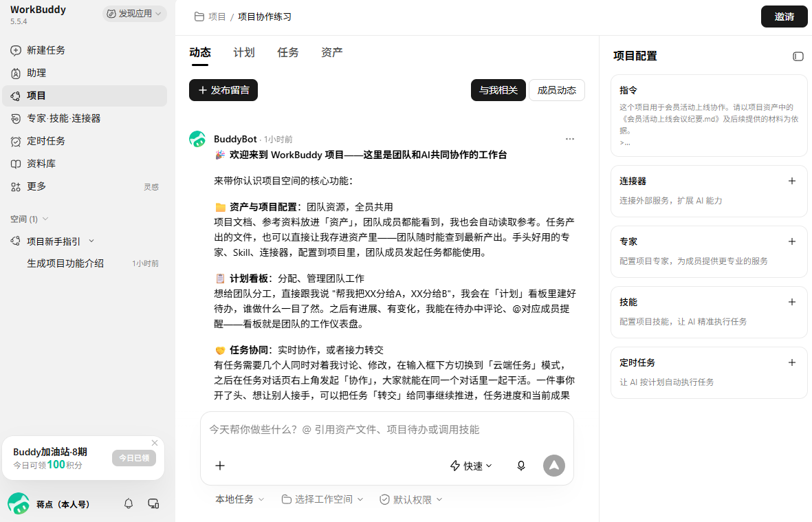Click the BuddyBot name in post
812x522 pixels.
coord(235,139)
